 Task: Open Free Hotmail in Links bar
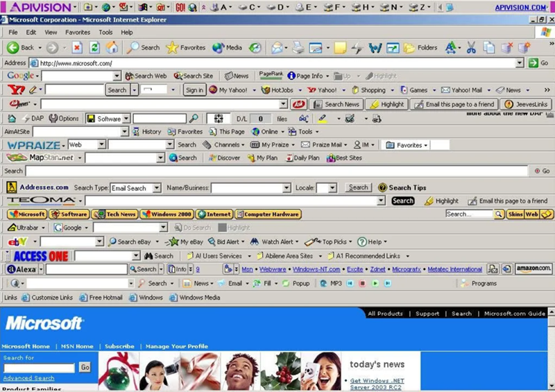(x=101, y=298)
